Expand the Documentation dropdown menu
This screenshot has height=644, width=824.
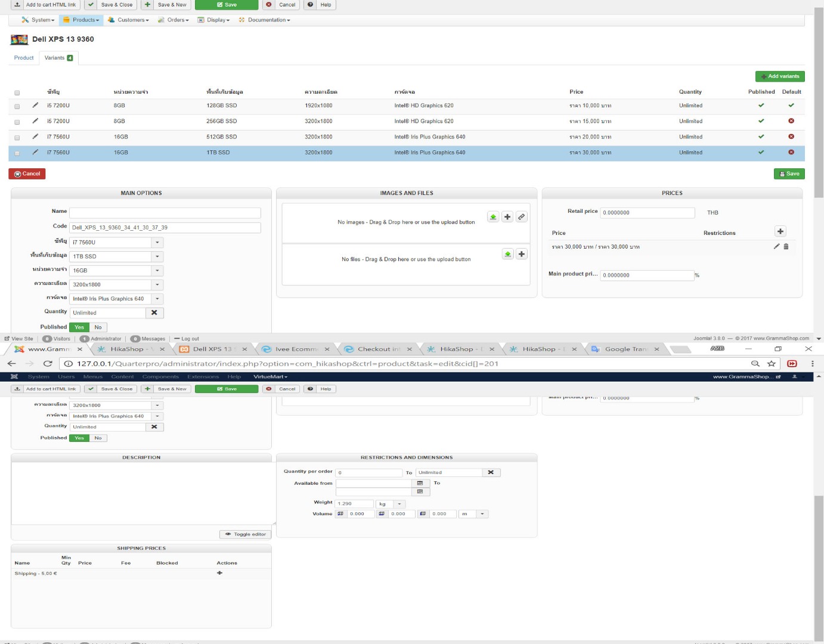264,20
